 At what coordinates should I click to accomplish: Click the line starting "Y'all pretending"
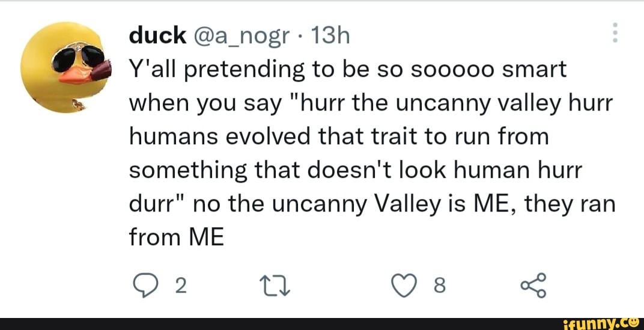point(348,70)
